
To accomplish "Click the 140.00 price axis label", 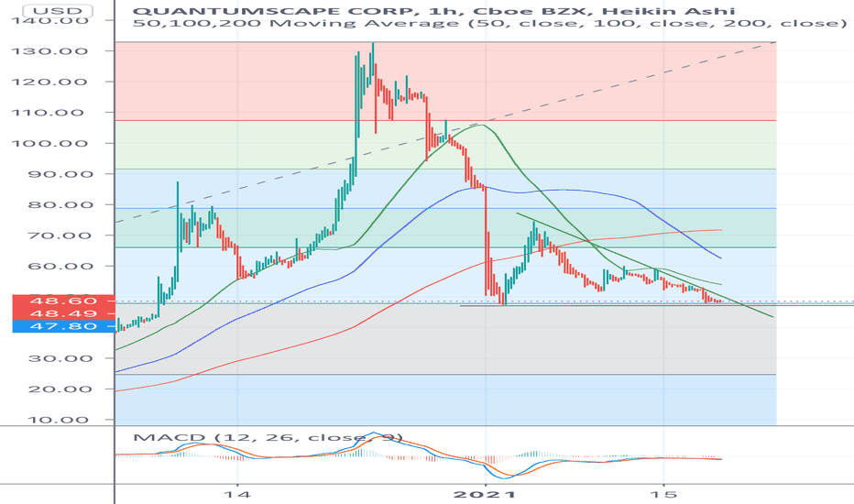I will pyautogui.click(x=49, y=21).
